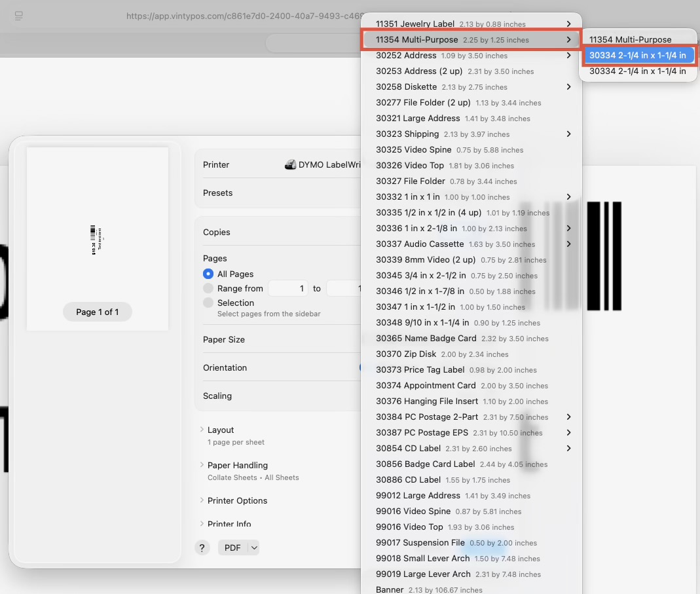Choose 30277 File Folder (2 up) paper size
The width and height of the screenshot is (700, 594).
click(x=471, y=102)
